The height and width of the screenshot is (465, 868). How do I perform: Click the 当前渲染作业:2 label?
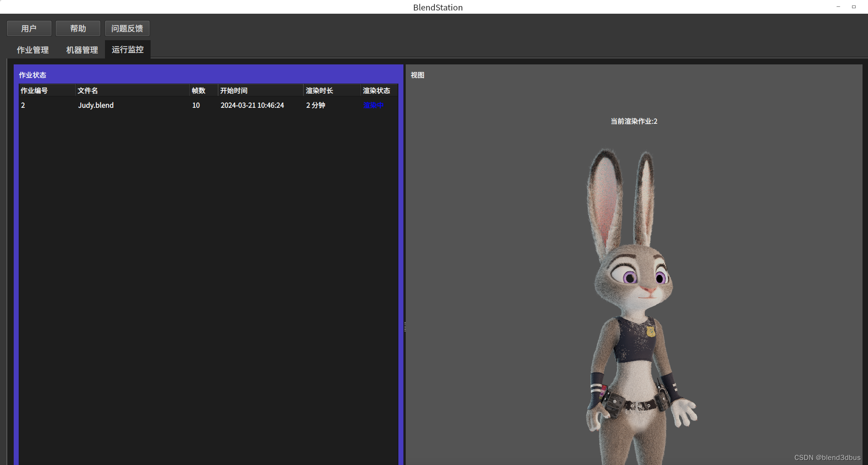pos(634,121)
